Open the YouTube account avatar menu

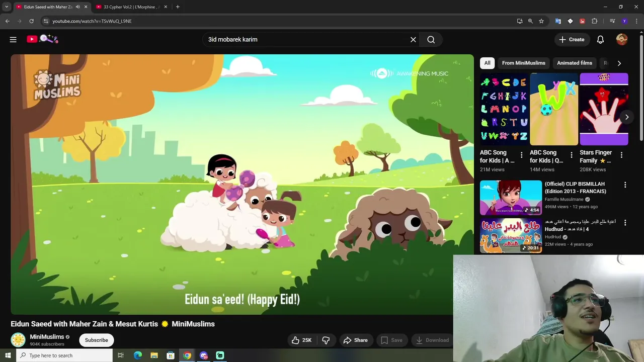click(622, 39)
